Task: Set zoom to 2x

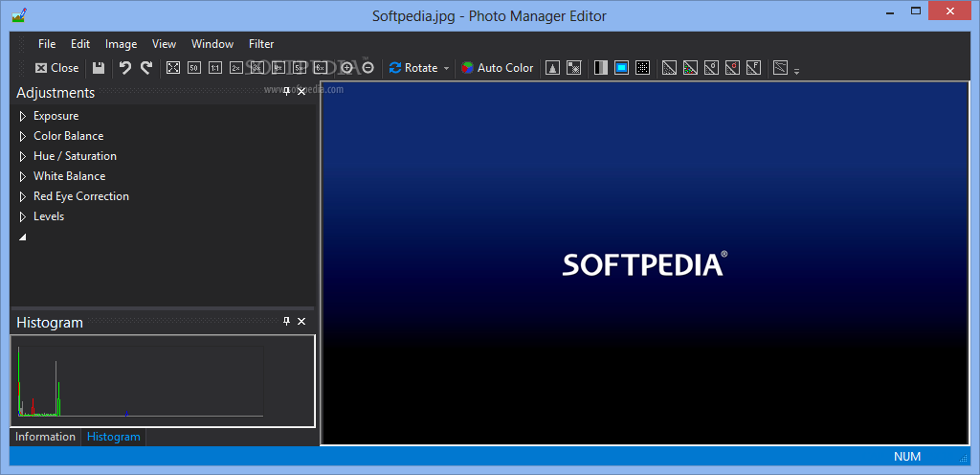Action: tap(235, 67)
